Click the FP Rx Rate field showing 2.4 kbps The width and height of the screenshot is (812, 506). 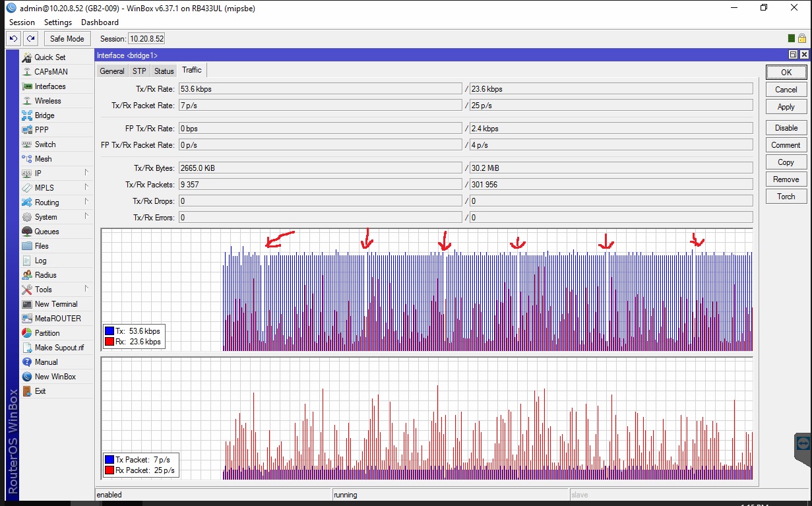pos(611,128)
